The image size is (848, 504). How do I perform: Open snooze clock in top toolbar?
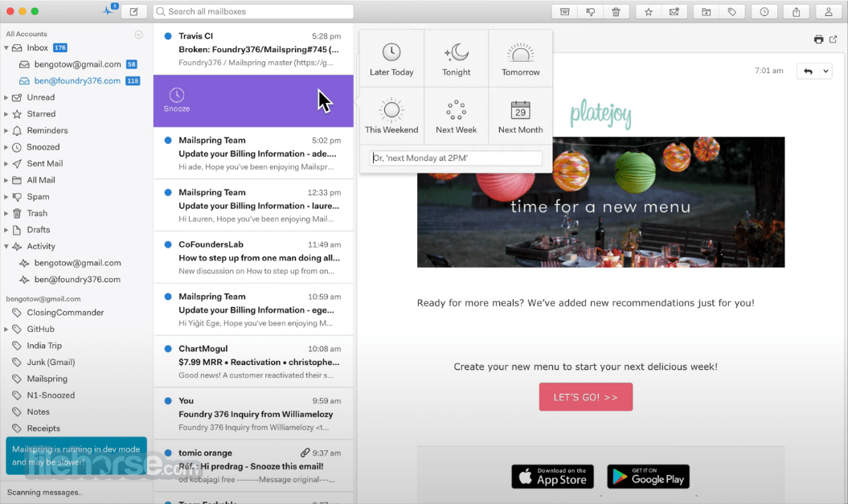point(764,11)
